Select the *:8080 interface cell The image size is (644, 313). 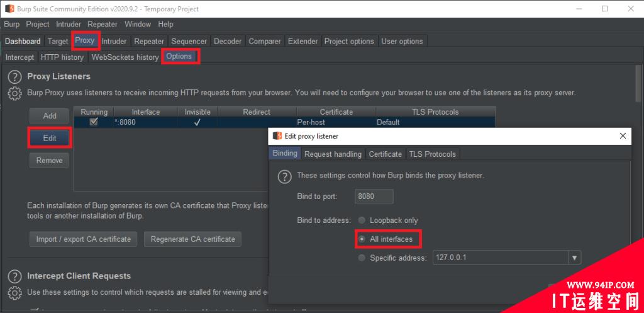(146, 122)
